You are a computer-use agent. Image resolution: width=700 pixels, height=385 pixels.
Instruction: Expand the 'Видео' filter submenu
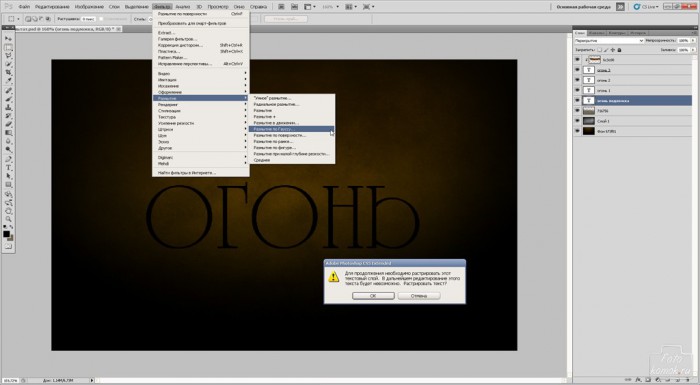tap(201, 73)
